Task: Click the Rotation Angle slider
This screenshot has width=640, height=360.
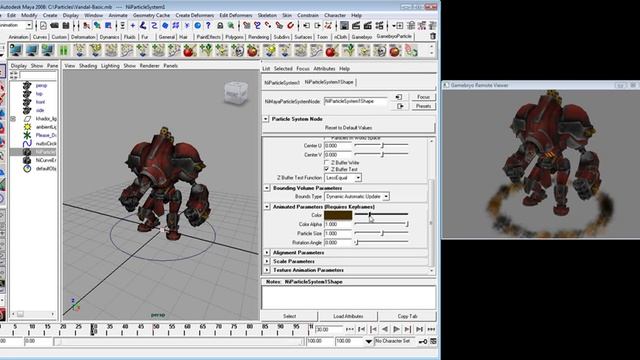Action: (381, 242)
